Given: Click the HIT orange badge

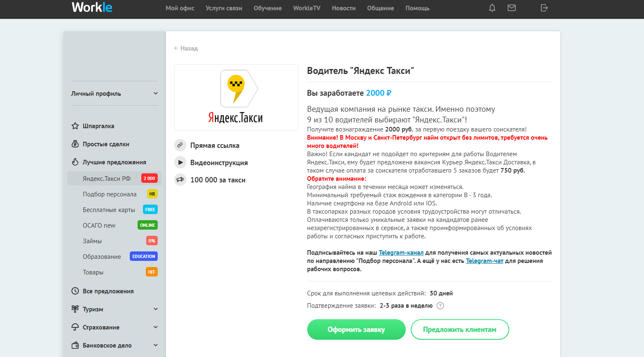Looking at the screenshot, I should click(152, 272).
